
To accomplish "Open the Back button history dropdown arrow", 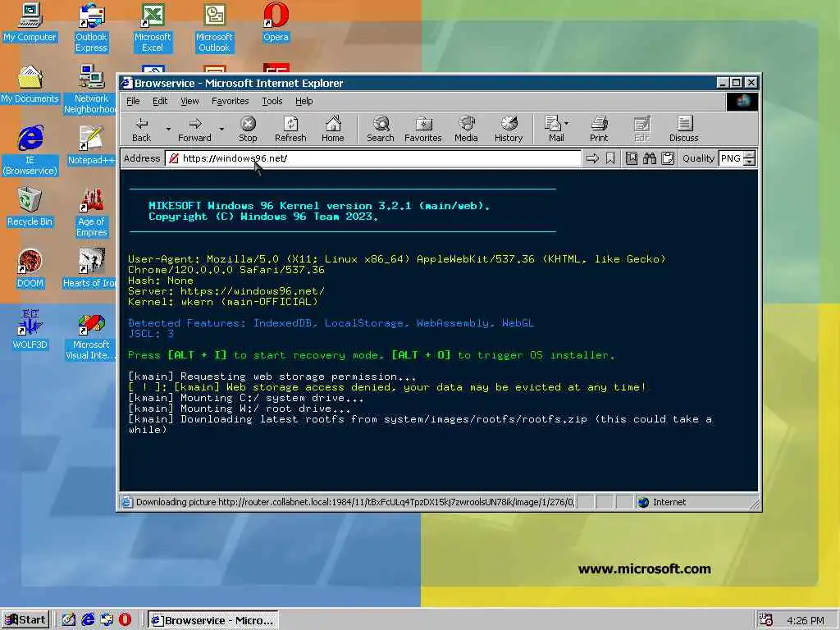I will (x=167, y=129).
